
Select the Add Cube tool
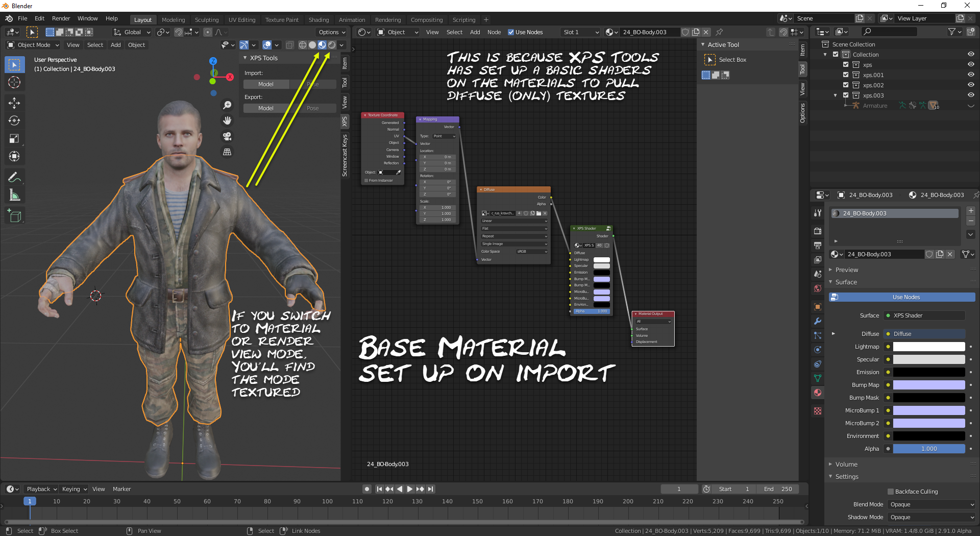14,216
